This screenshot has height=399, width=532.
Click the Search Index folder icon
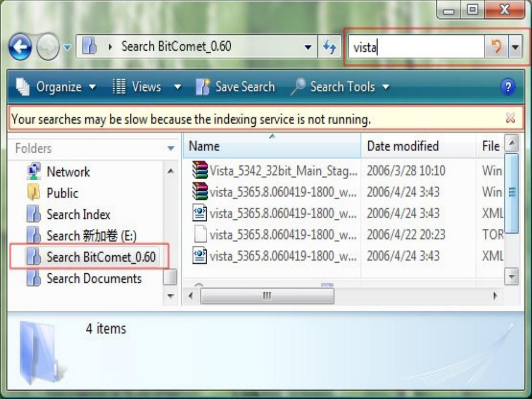click(x=34, y=214)
